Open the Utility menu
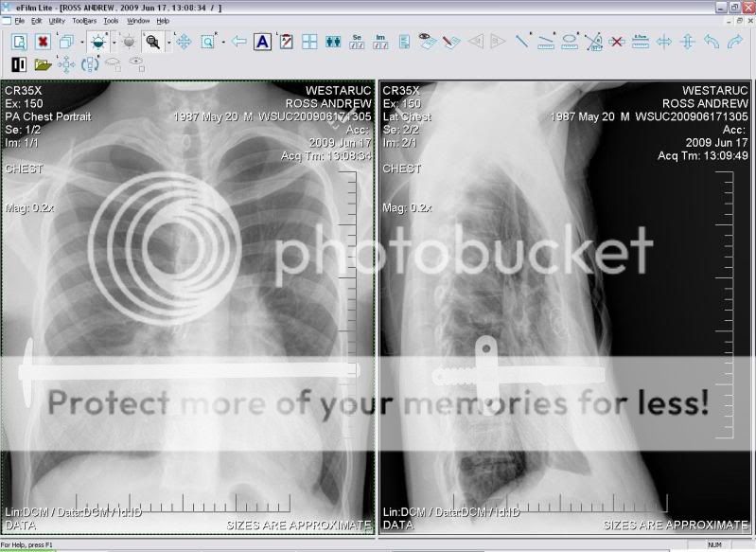This screenshot has width=756, height=552. point(57,21)
